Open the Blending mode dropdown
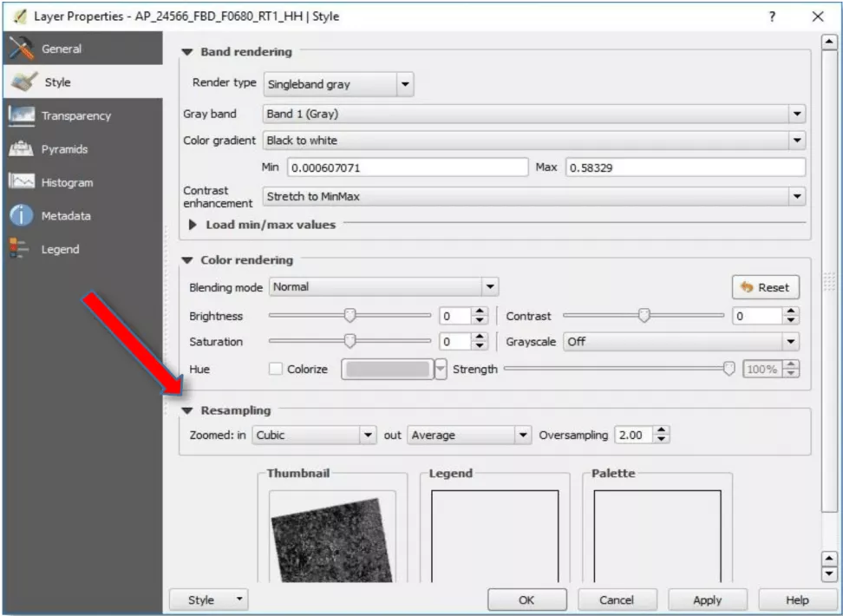Screen dimensions: 843x616 pyautogui.click(x=384, y=287)
